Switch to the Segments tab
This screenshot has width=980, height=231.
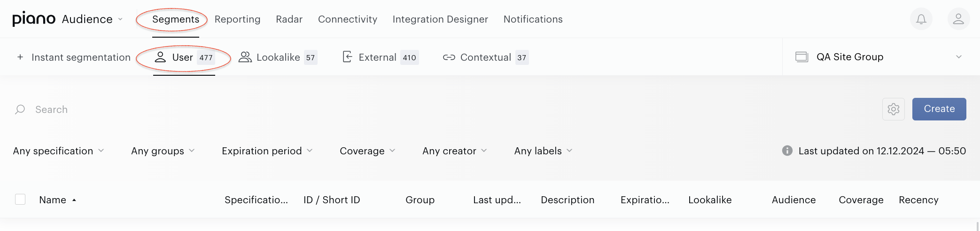click(176, 19)
